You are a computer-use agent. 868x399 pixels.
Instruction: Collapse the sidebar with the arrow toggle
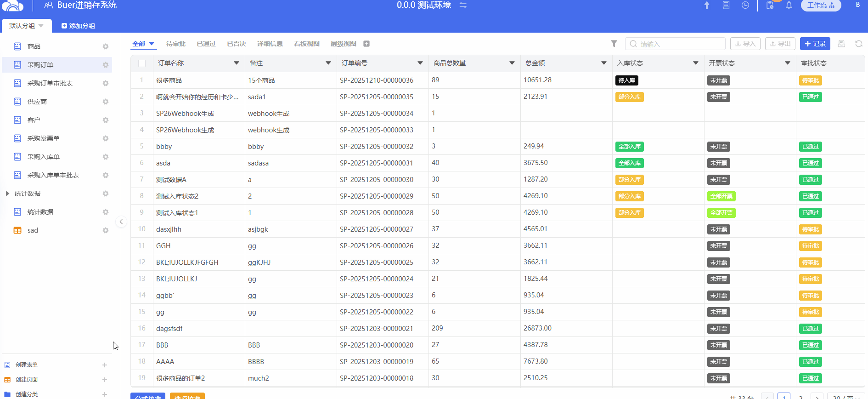coord(121,222)
